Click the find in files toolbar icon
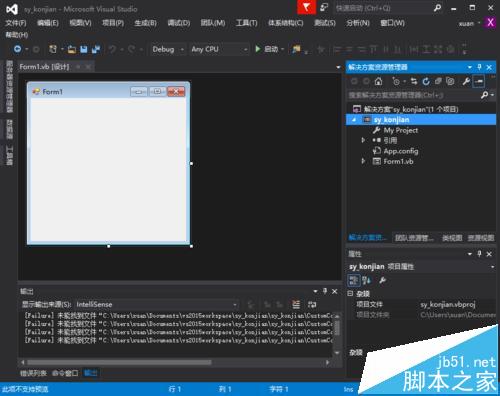This screenshot has height=396, width=500. (296, 49)
